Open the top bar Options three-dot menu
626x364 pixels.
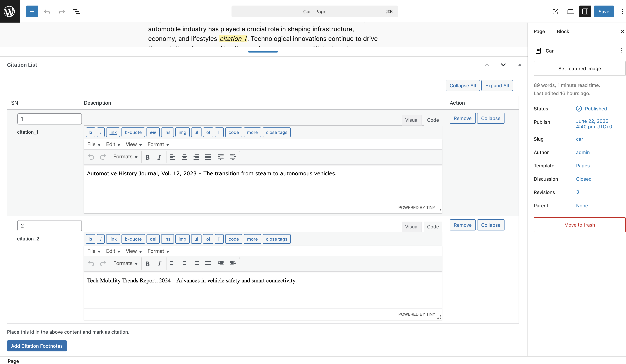click(622, 11)
